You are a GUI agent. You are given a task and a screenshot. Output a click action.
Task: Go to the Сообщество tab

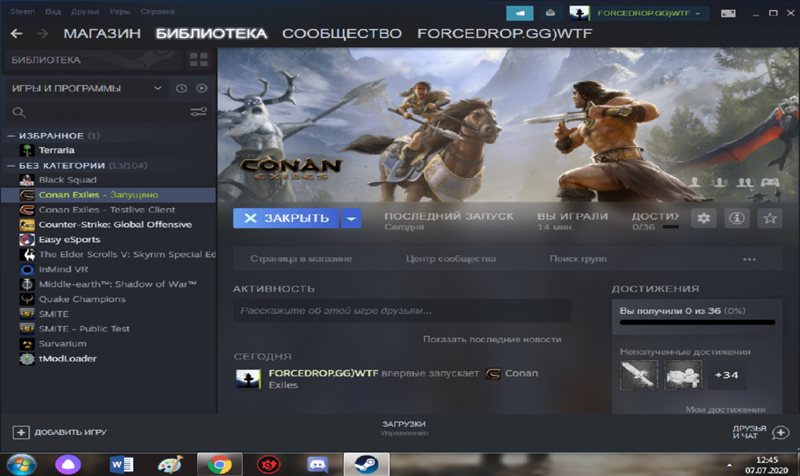click(342, 34)
